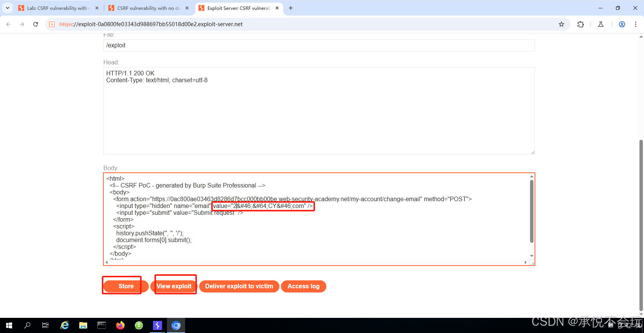
Task: Bookmark this page with star icon
Action: coord(561,24)
